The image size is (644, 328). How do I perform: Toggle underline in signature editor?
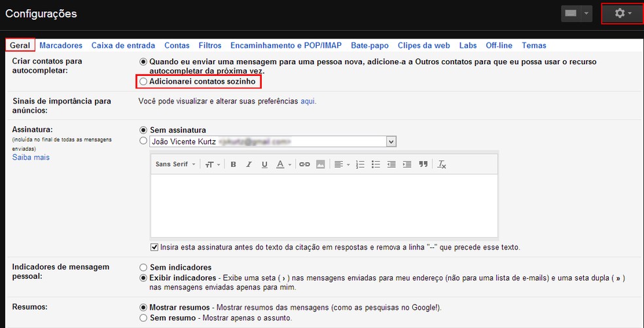coord(264,164)
